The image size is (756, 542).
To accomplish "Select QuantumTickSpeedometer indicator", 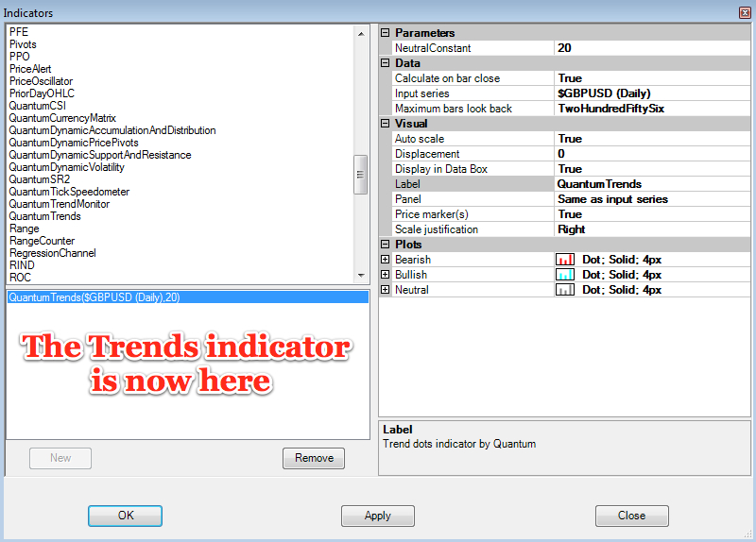I will 69,192.
